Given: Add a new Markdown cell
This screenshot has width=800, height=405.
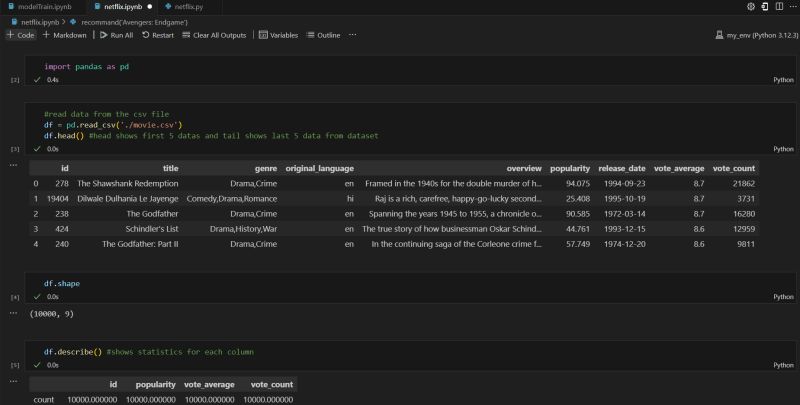Looking at the screenshot, I should click(64, 35).
